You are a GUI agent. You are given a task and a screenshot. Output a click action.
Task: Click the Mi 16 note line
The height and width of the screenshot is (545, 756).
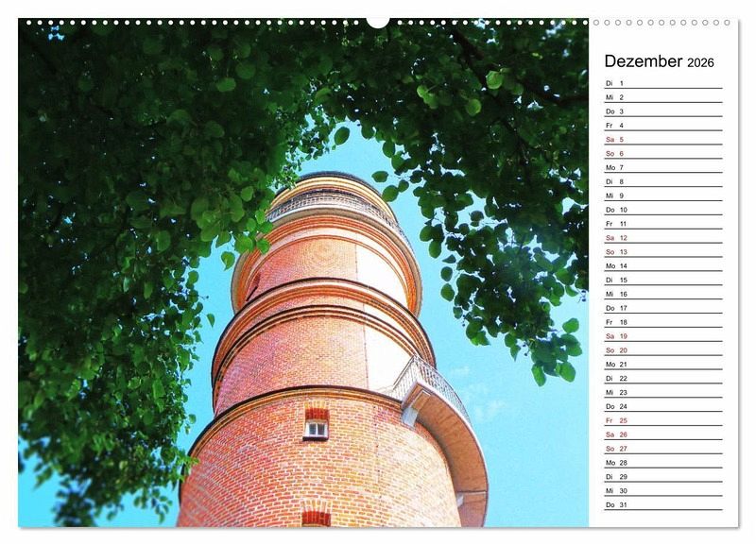coord(662,294)
